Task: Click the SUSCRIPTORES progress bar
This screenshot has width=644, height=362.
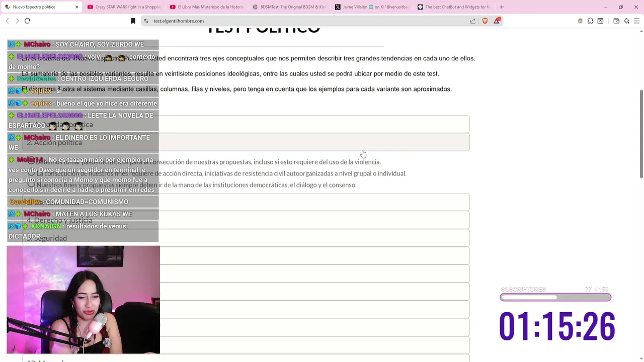Action: coord(555,297)
